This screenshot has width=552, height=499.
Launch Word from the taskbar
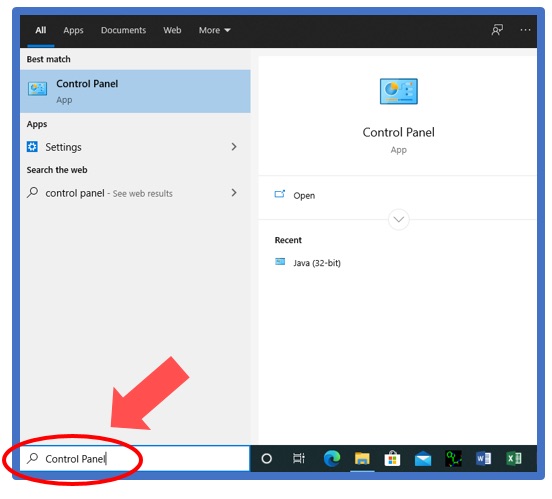(483, 459)
